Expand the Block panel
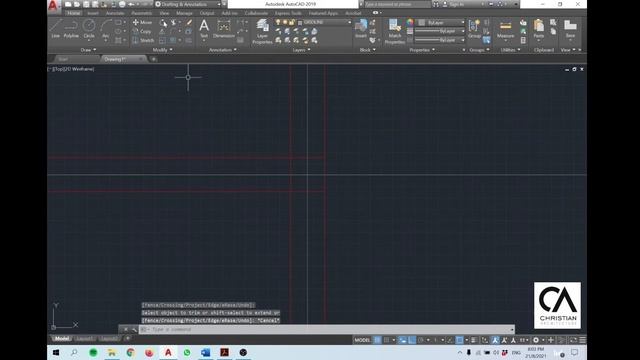640x360 pixels. coord(367,50)
